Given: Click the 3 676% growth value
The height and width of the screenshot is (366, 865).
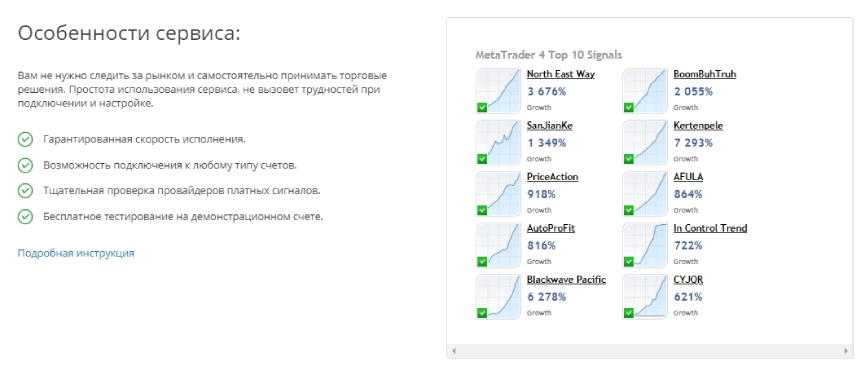Looking at the screenshot, I should pos(547,92).
